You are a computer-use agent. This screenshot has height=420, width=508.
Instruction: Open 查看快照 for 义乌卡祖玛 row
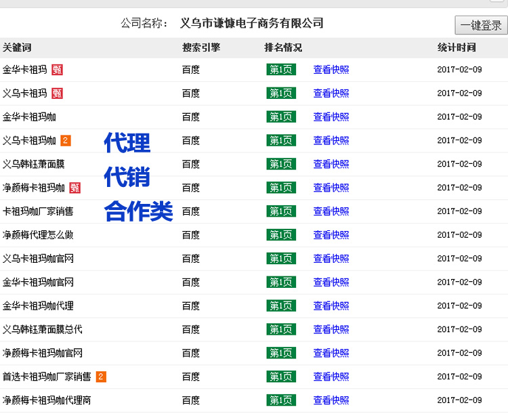pos(331,93)
